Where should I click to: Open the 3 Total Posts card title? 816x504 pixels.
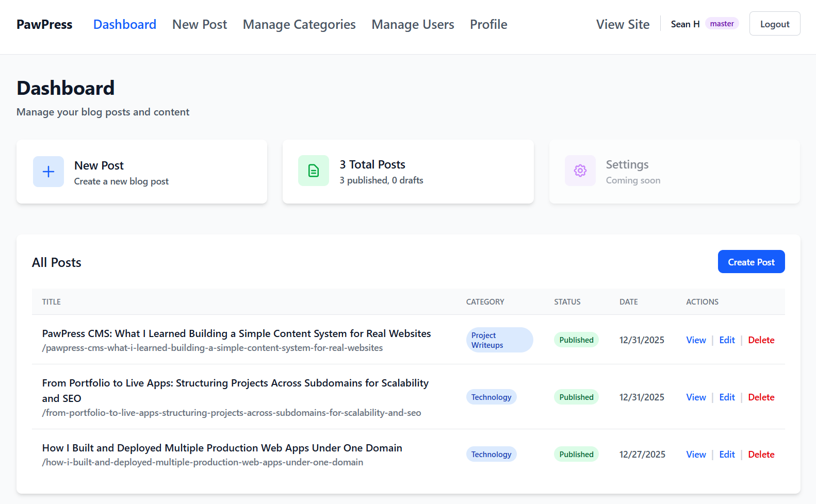(x=372, y=164)
